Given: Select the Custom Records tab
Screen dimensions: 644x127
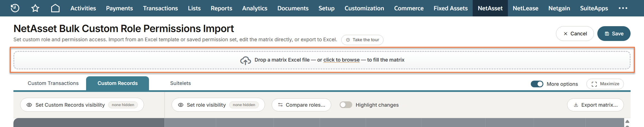Looking at the screenshot, I should tap(117, 83).
